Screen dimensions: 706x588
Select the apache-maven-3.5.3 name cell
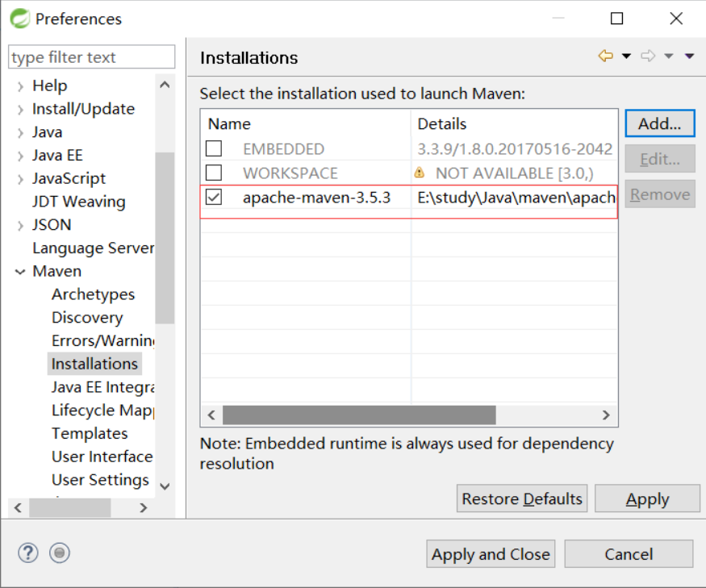tap(316, 197)
